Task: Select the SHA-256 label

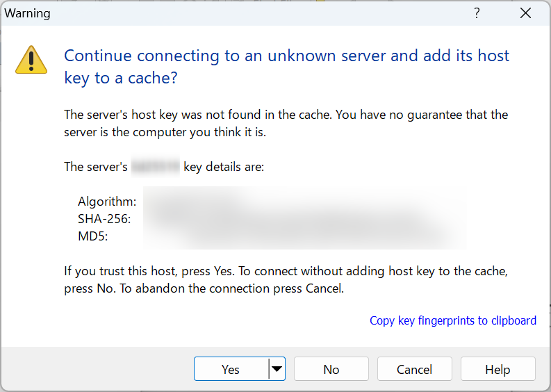Action: pos(104,219)
